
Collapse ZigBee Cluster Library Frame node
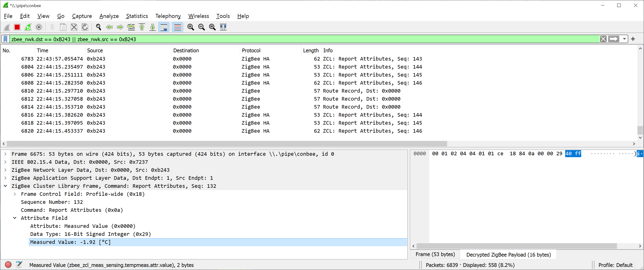point(5,186)
